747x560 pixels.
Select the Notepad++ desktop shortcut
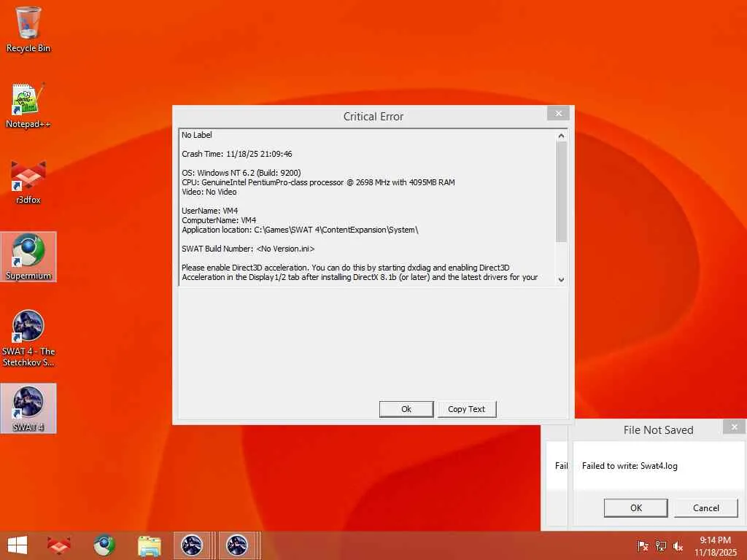(28, 106)
